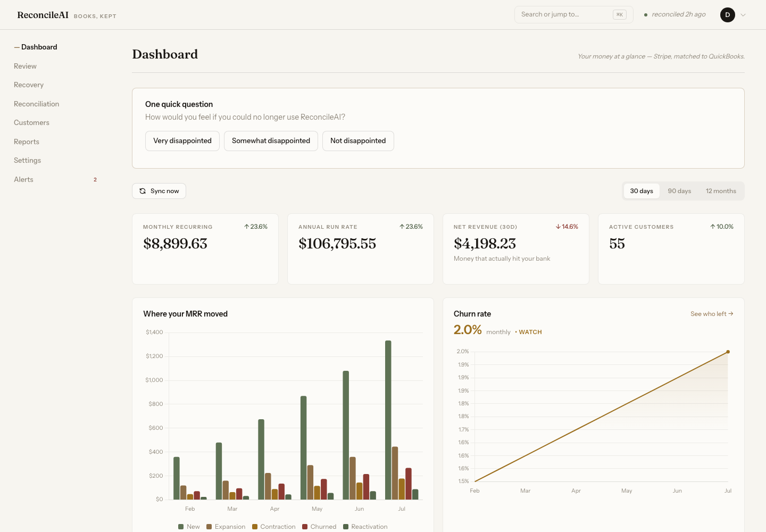Click the $106,795.55 annual run rate value

[x=337, y=244]
